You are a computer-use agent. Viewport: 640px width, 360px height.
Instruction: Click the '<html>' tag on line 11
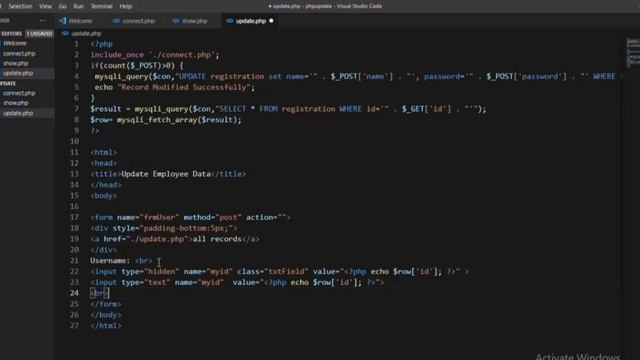(104, 152)
